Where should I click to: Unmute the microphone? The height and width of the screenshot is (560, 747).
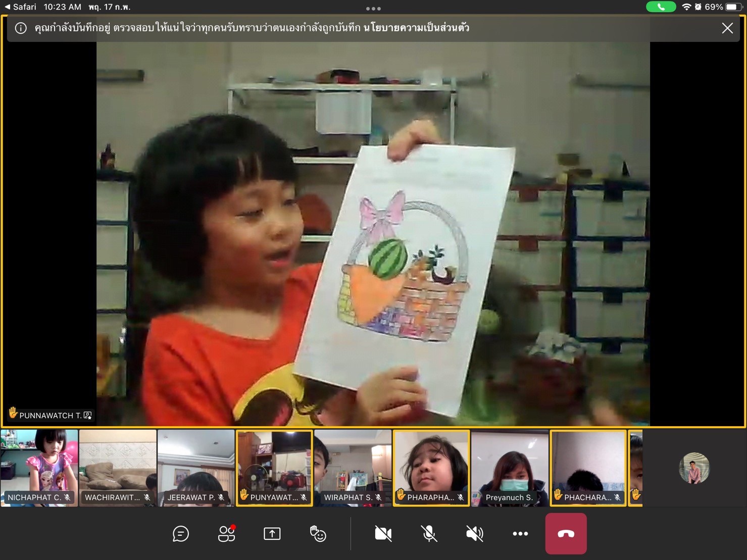pyautogui.click(x=429, y=534)
